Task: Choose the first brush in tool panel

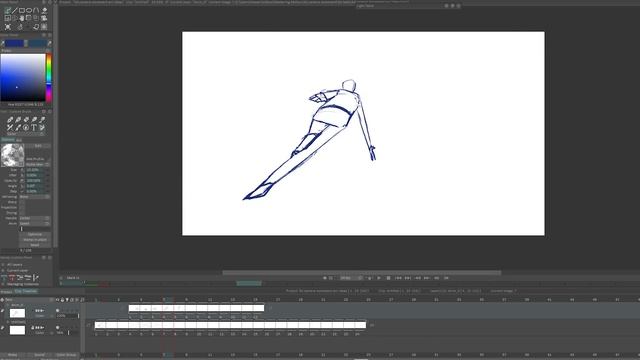Action: click(x=10, y=119)
